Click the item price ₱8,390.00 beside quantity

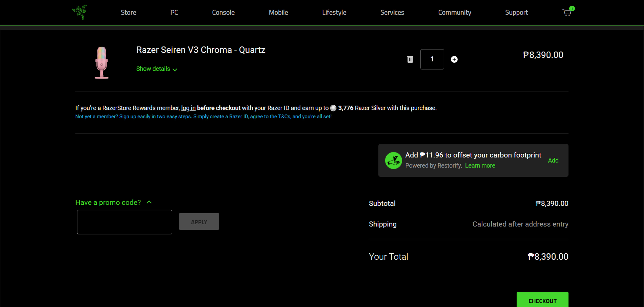coord(543,55)
